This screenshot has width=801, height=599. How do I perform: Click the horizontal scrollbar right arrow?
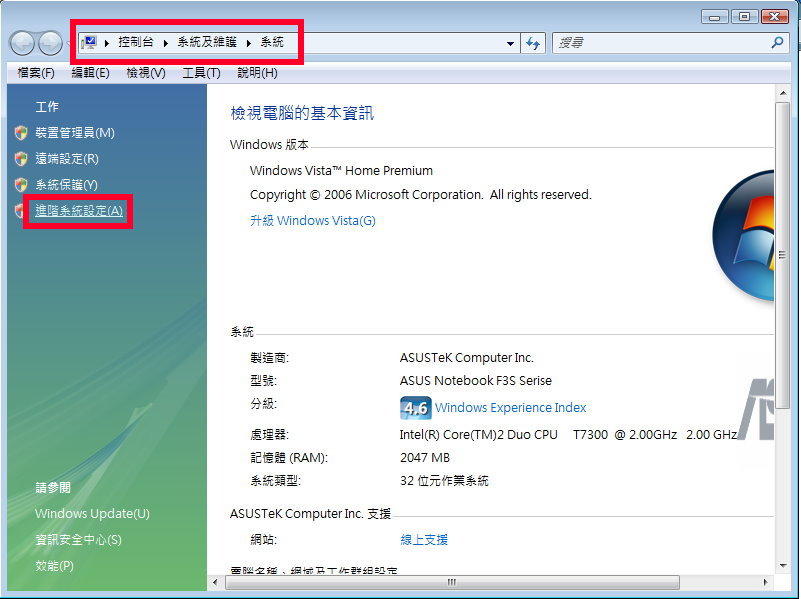[765, 582]
